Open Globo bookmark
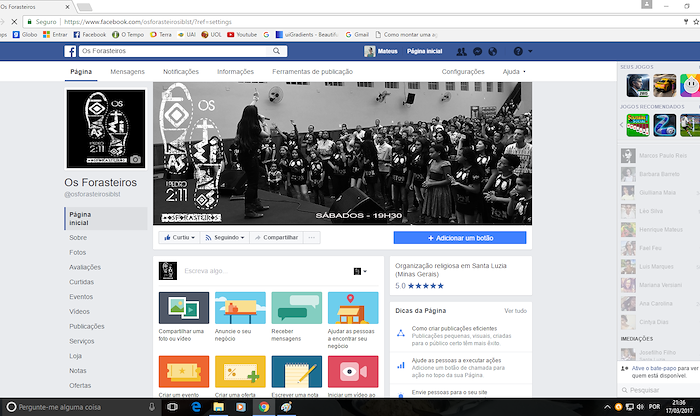The width and height of the screenshot is (700, 416). coord(25,34)
